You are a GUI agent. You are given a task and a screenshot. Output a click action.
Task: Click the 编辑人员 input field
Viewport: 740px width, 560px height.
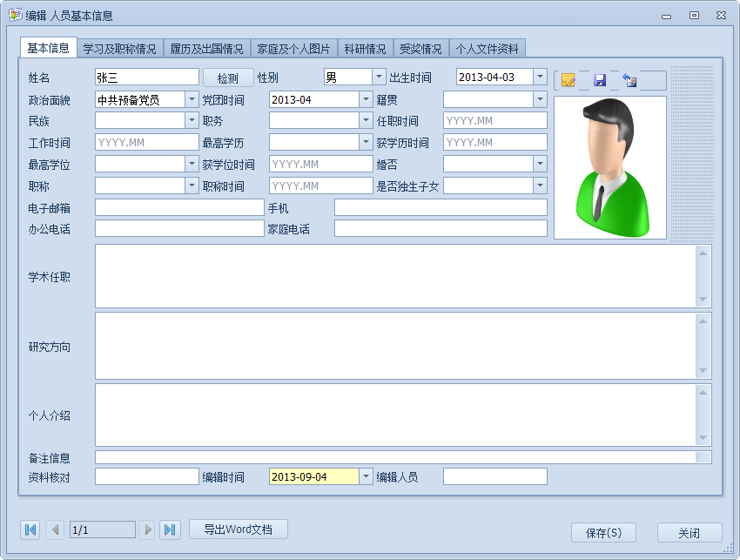pos(495,476)
